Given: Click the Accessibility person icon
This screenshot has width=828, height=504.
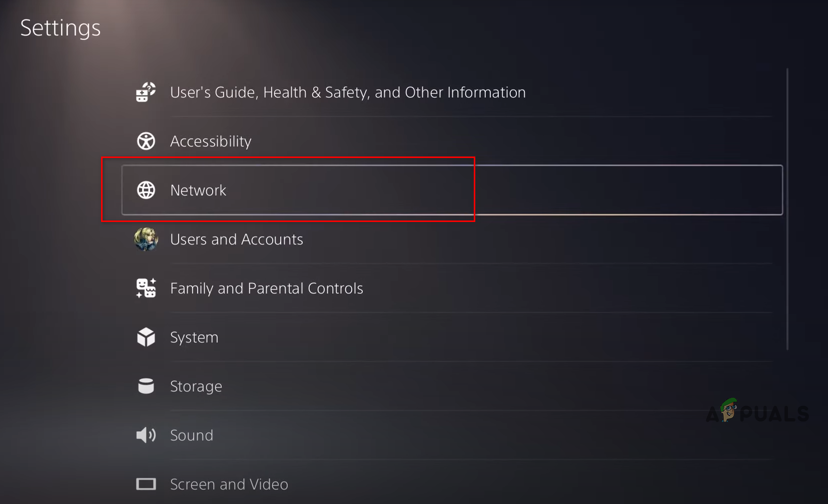Looking at the screenshot, I should click(x=146, y=141).
